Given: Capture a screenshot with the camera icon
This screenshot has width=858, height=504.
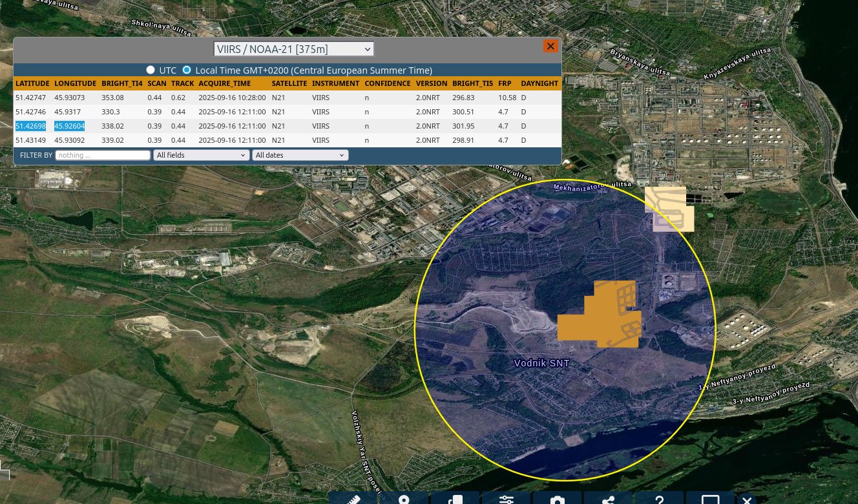Looking at the screenshot, I should pyautogui.click(x=557, y=499).
